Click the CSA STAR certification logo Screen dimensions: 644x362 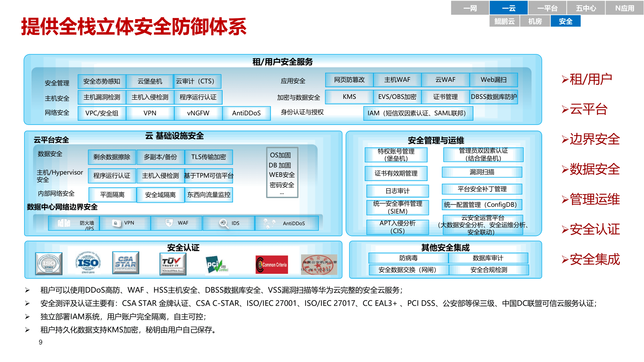[x=126, y=263]
